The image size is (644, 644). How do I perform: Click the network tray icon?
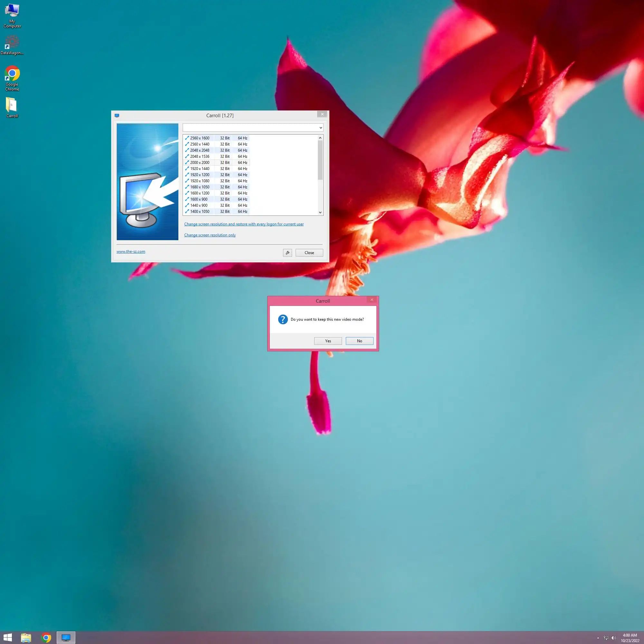(x=606, y=638)
